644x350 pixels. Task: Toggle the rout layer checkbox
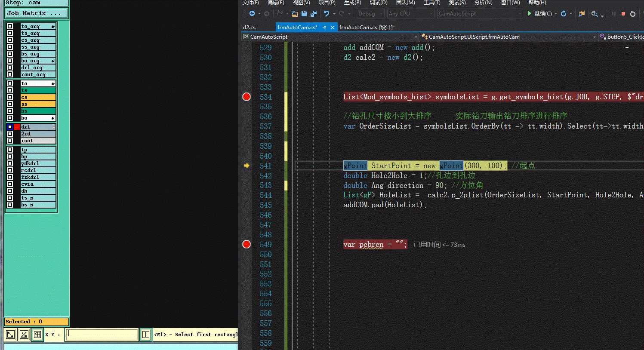pos(10,141)
